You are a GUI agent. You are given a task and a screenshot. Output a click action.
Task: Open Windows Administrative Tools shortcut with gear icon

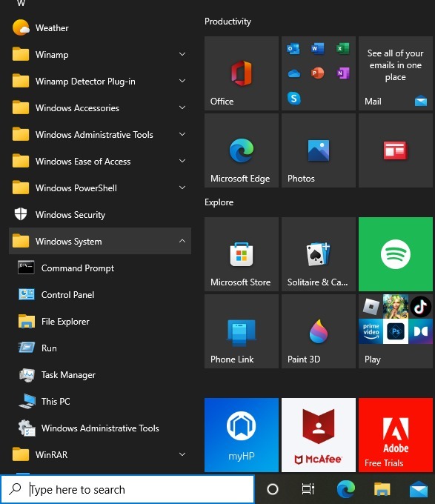pos(99,428)
